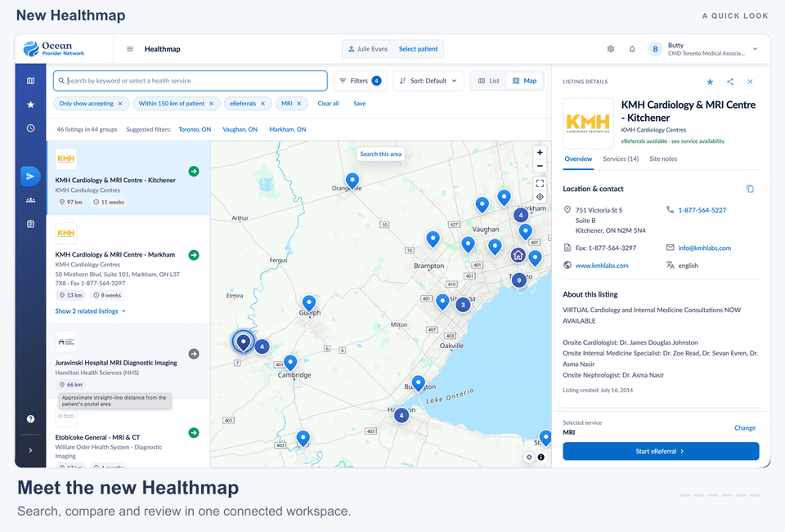Share the listing details
This screenshot has height=532, width=785.
[730, 82]
